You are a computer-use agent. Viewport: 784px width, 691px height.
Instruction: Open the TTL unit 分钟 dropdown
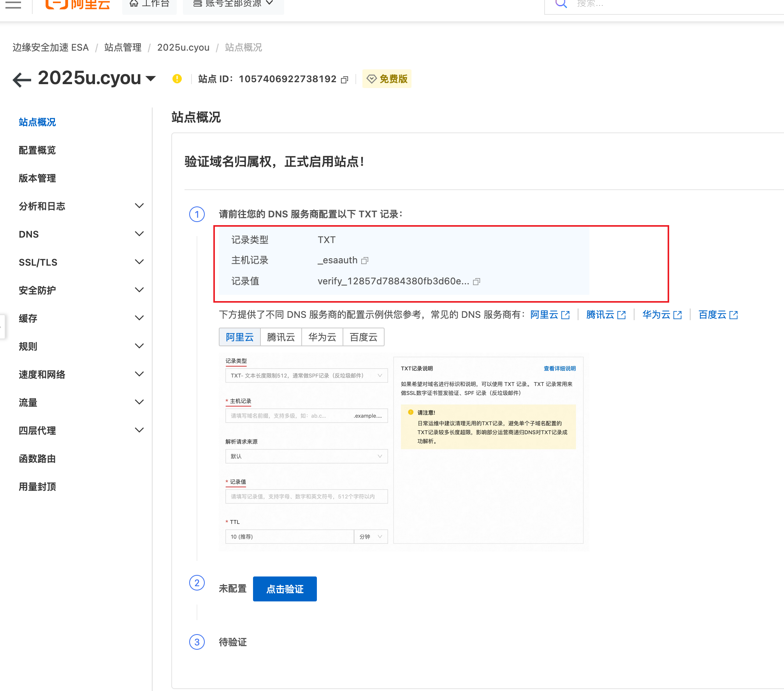tap(370, 536)
